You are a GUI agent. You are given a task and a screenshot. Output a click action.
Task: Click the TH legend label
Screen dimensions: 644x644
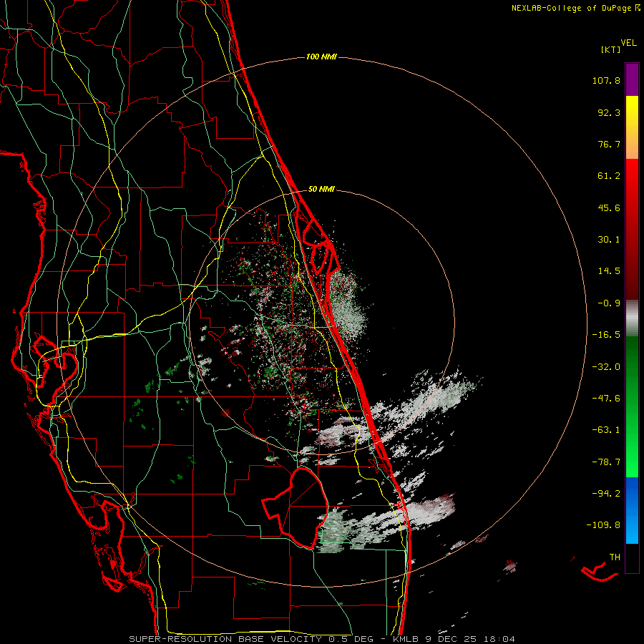(x=615, y=557)
